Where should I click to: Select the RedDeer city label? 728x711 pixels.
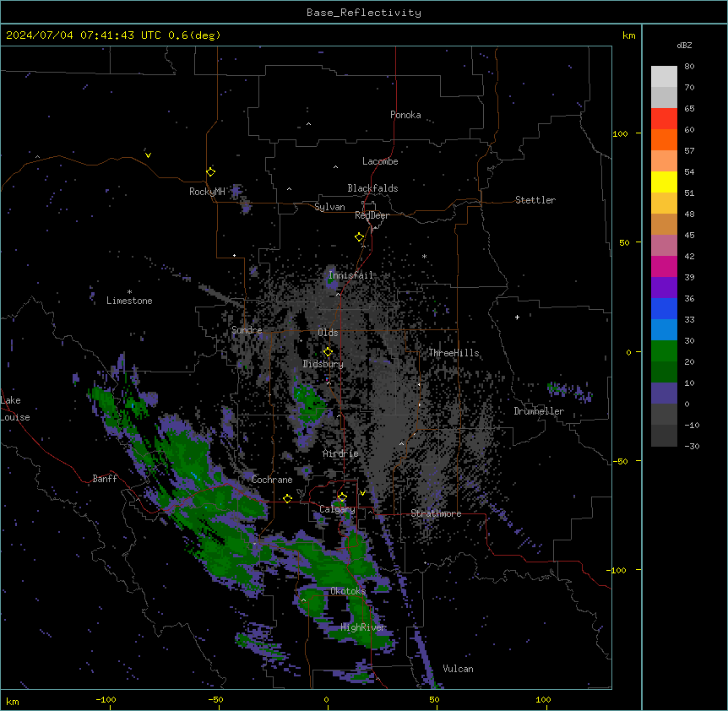372,215
